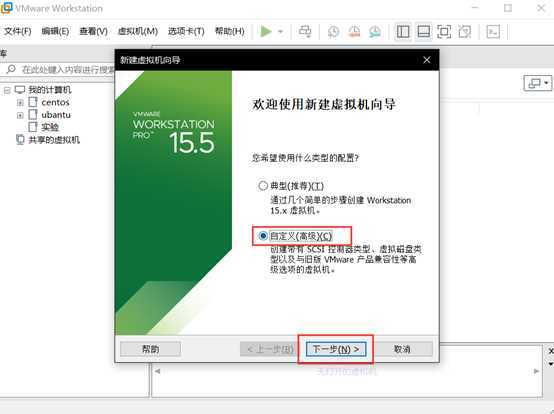Click the 下一步(N) > button

point(336,349)
